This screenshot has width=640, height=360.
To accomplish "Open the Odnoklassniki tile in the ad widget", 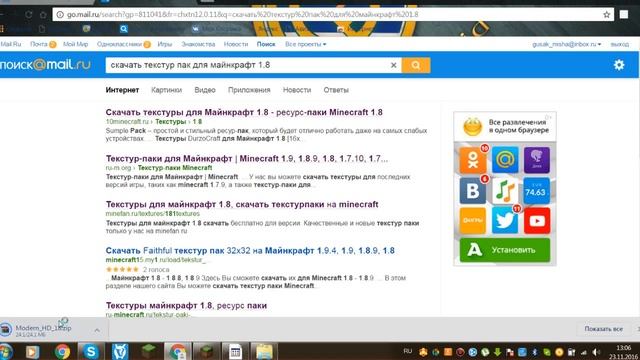I will (x=473, y=160).
